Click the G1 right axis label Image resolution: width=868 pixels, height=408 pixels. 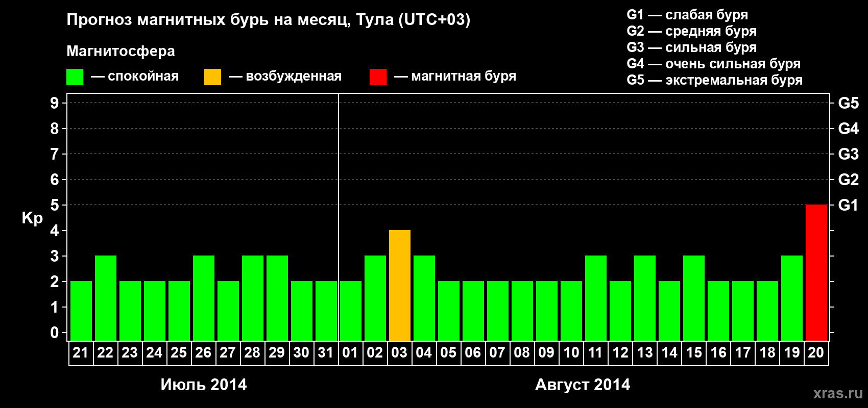click(849, 205)
